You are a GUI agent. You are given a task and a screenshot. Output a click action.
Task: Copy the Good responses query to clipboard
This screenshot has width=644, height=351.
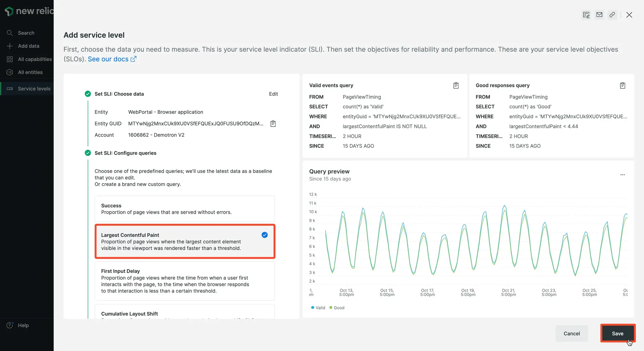pyautogui.click(x=622, y=86)
